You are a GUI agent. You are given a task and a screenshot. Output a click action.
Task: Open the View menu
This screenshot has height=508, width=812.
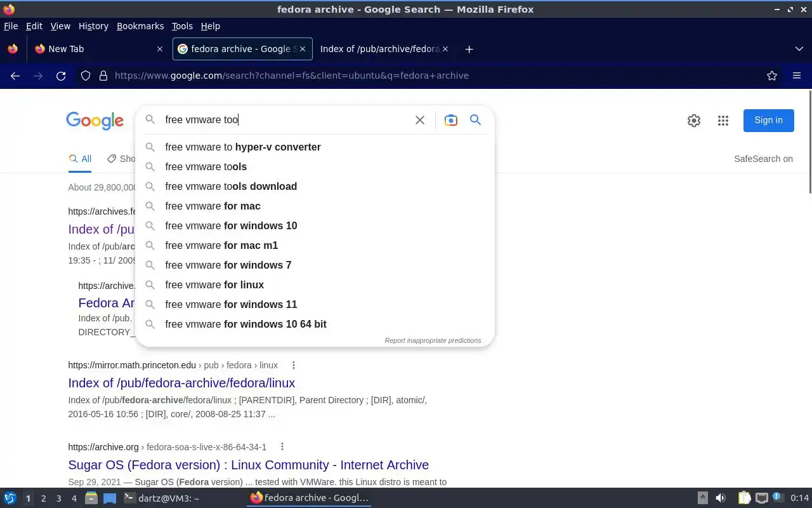click(60, 26)
